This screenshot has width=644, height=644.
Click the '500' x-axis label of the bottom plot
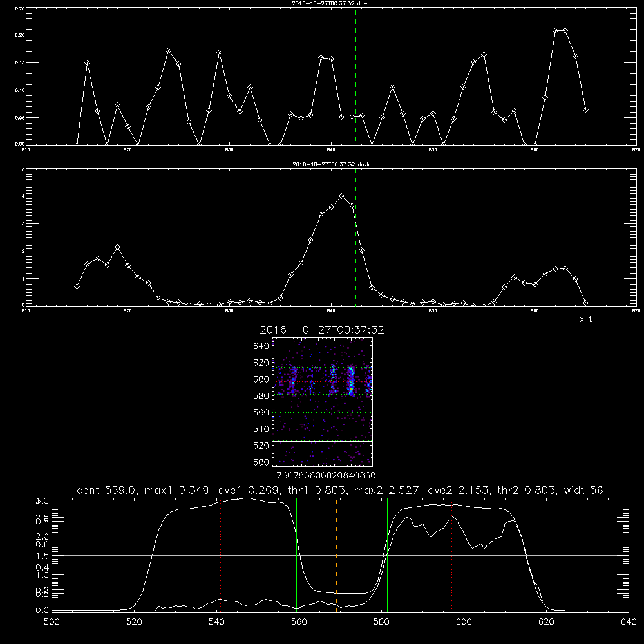(52, 622)
